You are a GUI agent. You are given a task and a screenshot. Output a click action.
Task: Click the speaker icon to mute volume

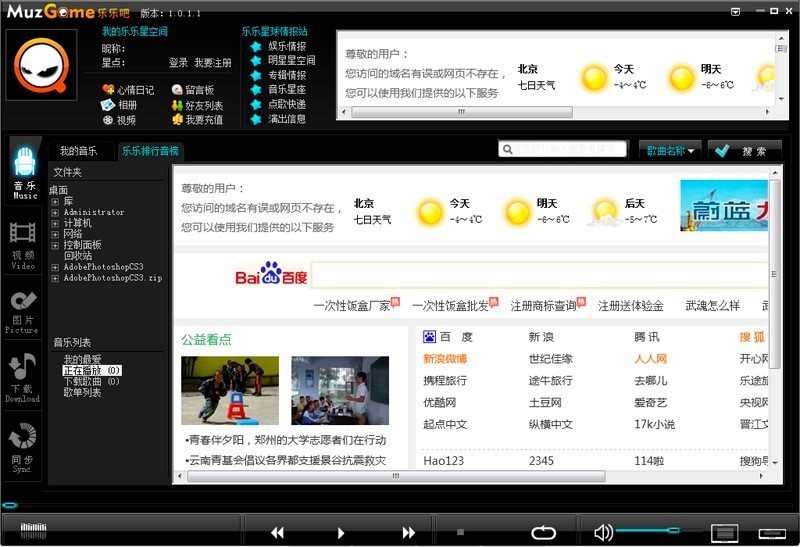tap(602, 532)
